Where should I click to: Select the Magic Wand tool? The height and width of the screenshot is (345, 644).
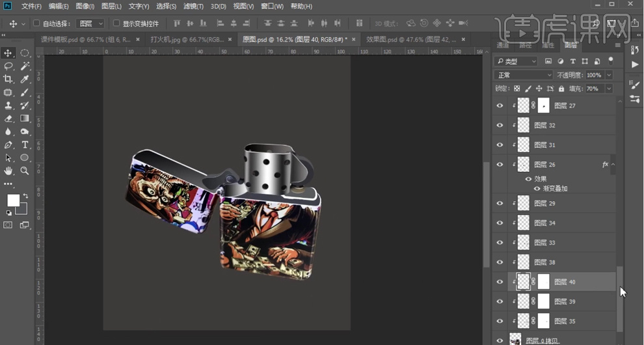point(25,66)
